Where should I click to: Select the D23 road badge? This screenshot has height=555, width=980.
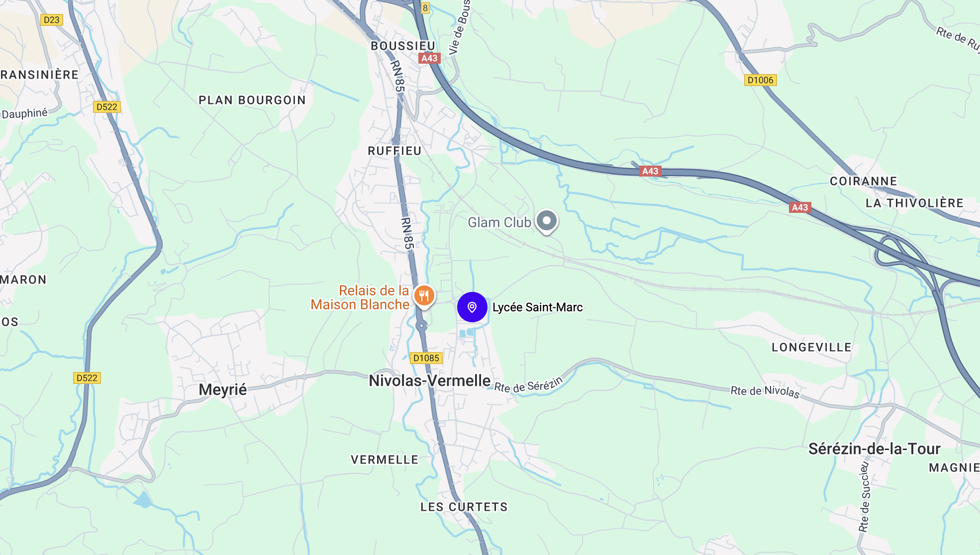(x=51, y=20)
